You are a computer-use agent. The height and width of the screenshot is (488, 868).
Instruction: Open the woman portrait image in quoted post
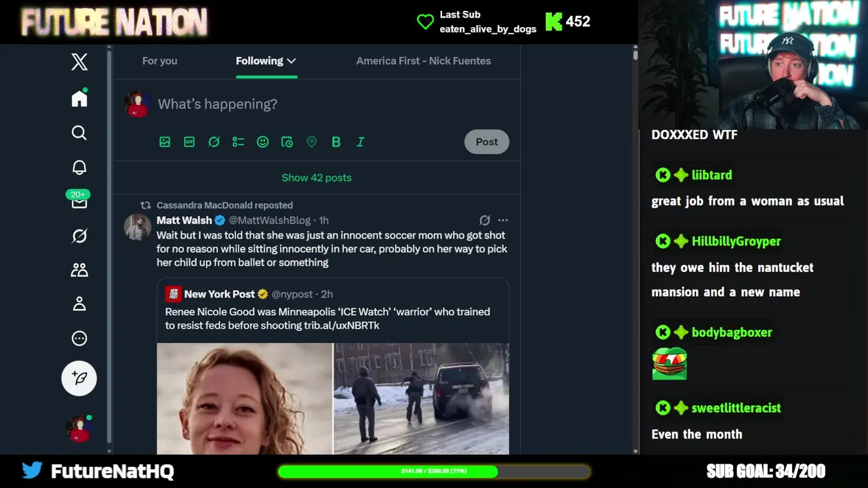pyautogui.click(x=245, y=399)
